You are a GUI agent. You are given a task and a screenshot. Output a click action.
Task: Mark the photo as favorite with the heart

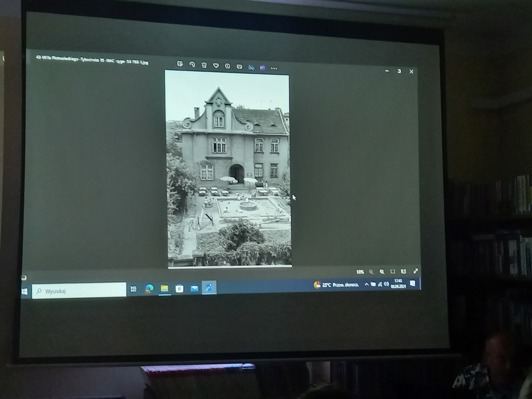[x=216, y=65]
